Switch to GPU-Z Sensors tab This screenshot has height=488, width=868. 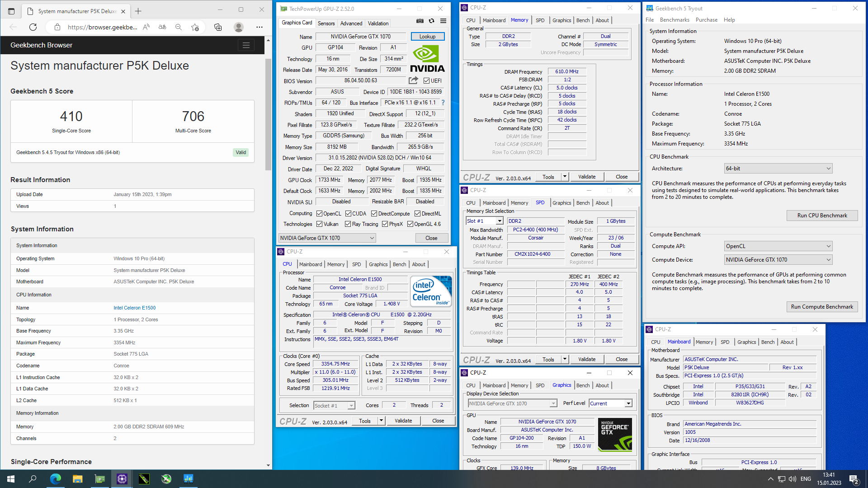[x=326, y=23]
